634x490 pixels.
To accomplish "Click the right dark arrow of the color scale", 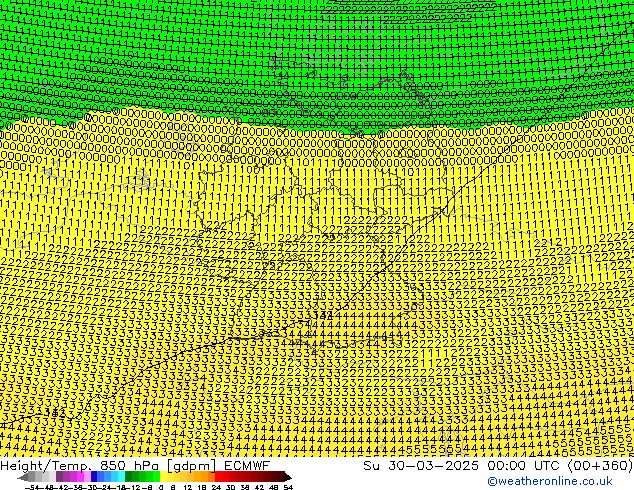I will click(x=288, y=477).
